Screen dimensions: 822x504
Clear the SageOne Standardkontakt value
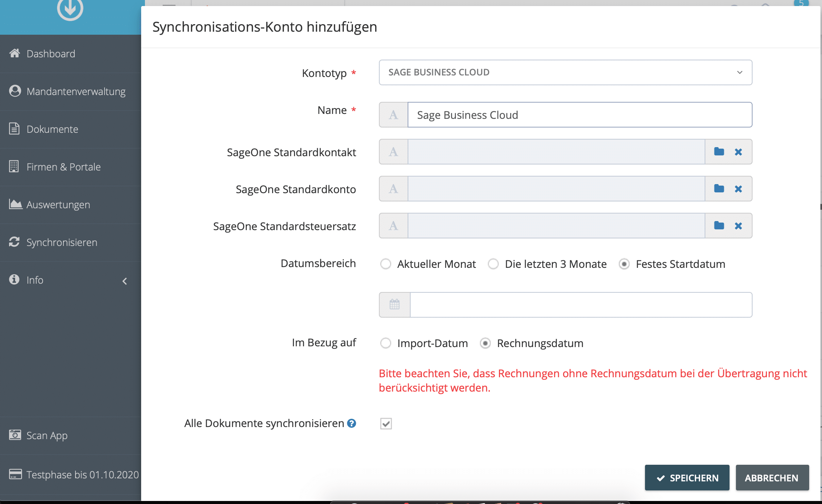[738, 152]
